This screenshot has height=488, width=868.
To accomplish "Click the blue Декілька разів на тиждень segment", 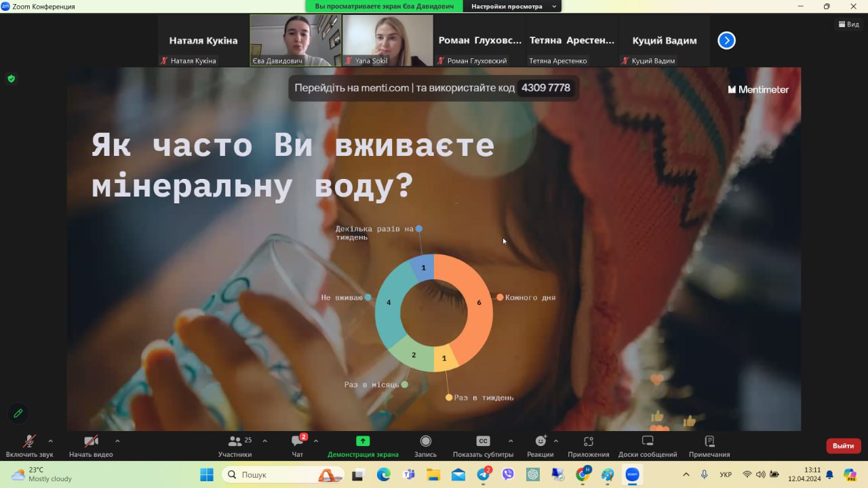I will (423, 267).
